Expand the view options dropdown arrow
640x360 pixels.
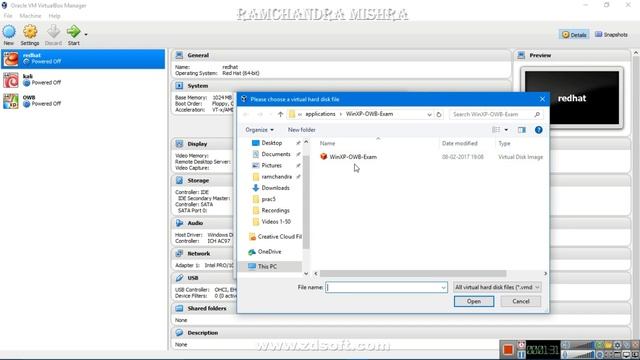[506, 130]
